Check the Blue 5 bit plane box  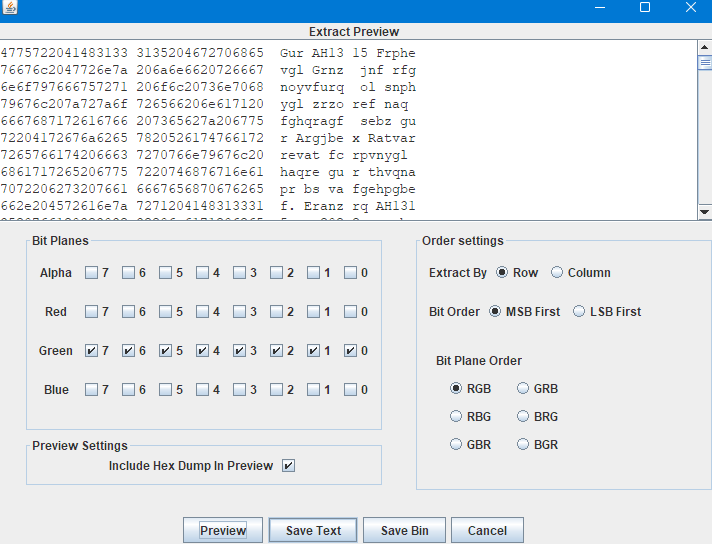[x=165, y=390]
